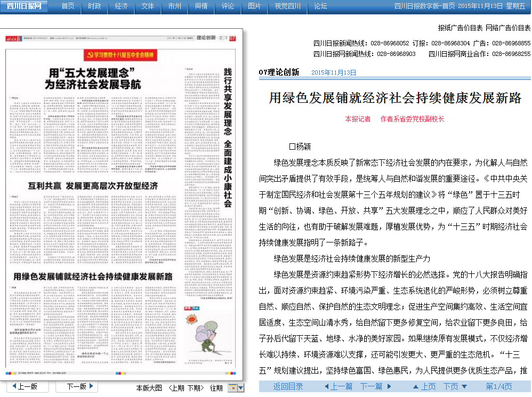532x397 pixels.
Task: Visit the 论坛 section
Action: pyautogui.click(x=320, y=6)
